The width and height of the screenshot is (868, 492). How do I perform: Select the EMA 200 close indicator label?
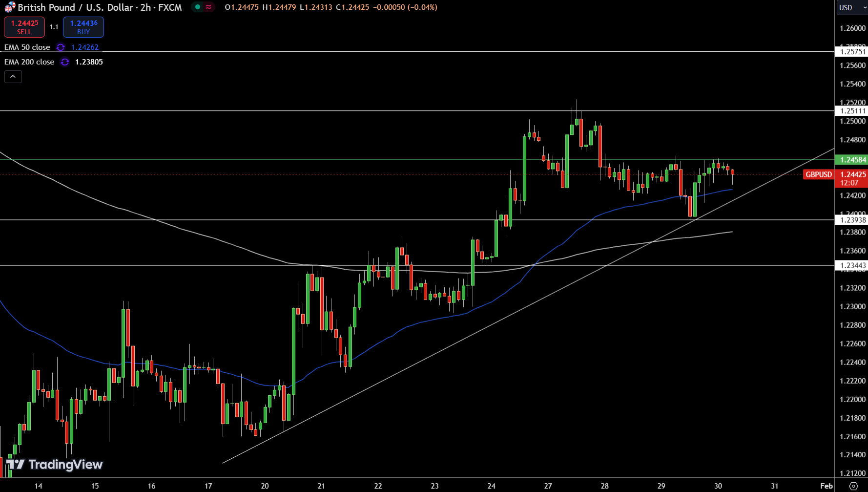(x=29, y=62)
